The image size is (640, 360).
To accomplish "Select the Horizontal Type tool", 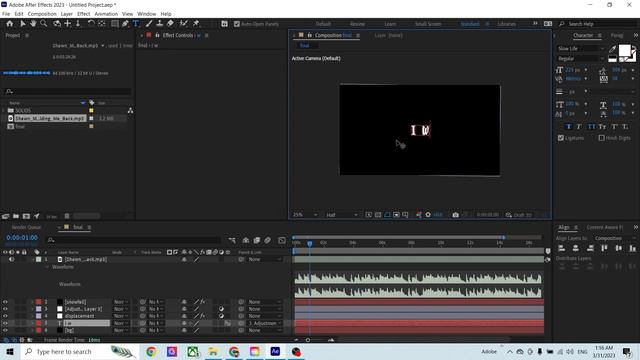I will 136,24.
